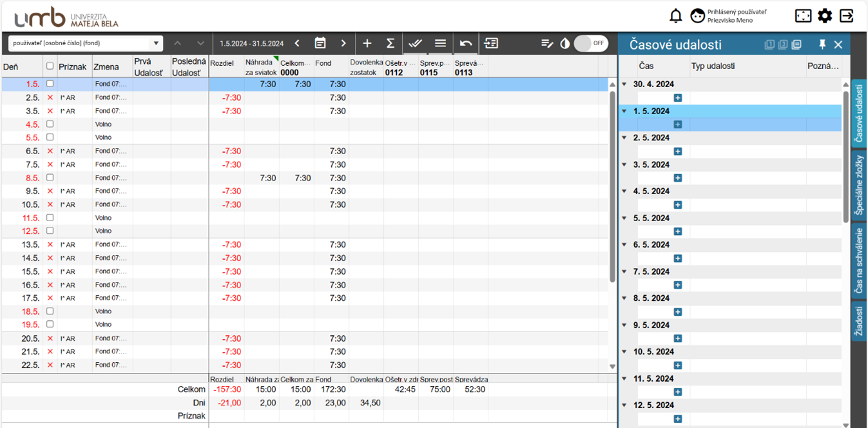Toggle the OFF switch in toolbar
This screenshot has width=868, height=428.
click(591, 43)
